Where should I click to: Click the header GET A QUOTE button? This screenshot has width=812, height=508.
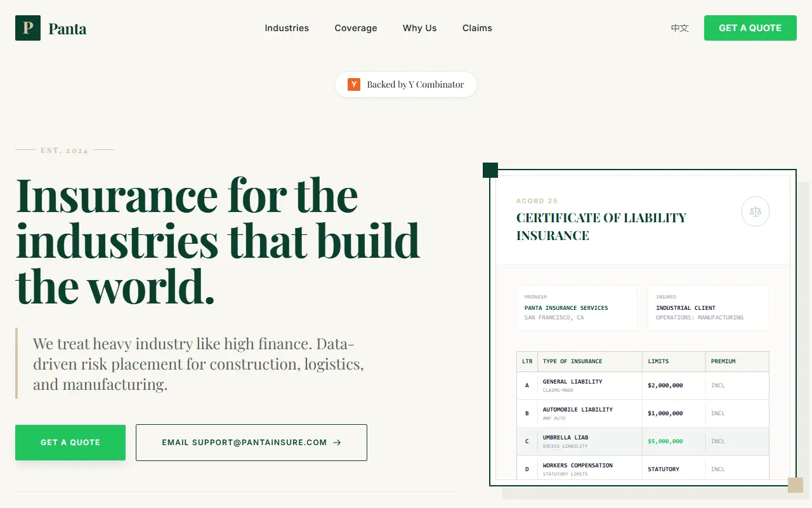pyautogui.click(x=750, y=28)
